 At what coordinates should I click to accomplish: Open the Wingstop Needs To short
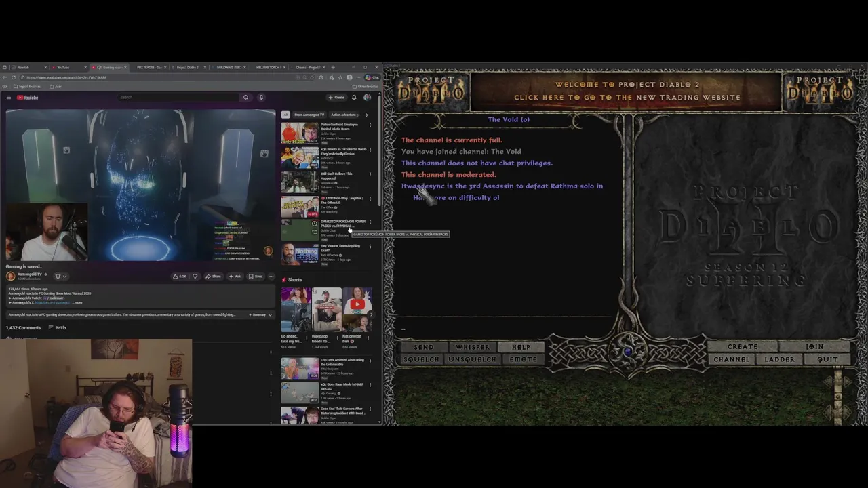click(326, 310)
